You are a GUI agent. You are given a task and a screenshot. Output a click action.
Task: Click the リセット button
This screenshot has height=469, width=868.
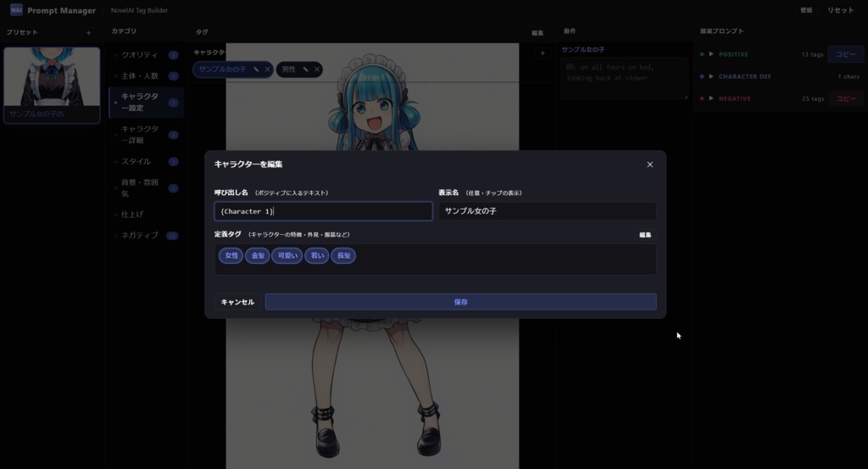(840, 10)
